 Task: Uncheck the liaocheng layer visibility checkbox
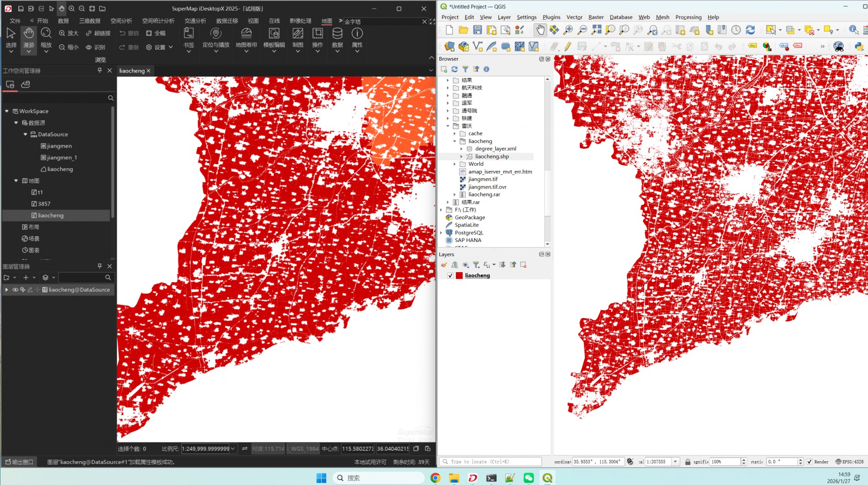[450, 276]
